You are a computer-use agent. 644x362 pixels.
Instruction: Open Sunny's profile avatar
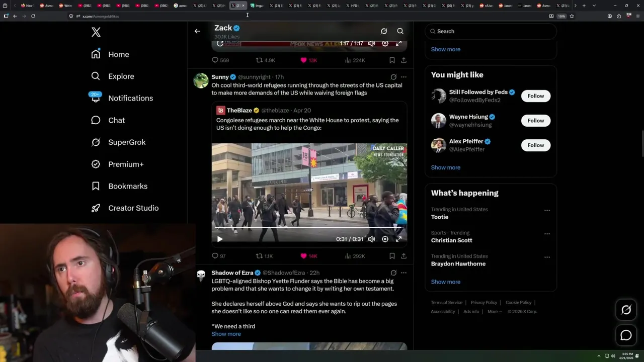(x=201, y=81)
